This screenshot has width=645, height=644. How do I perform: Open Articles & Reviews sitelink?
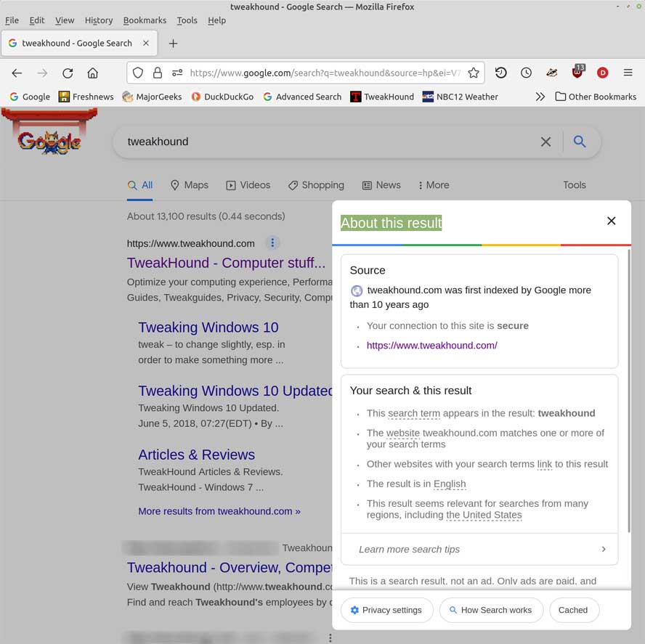point(197,455)
